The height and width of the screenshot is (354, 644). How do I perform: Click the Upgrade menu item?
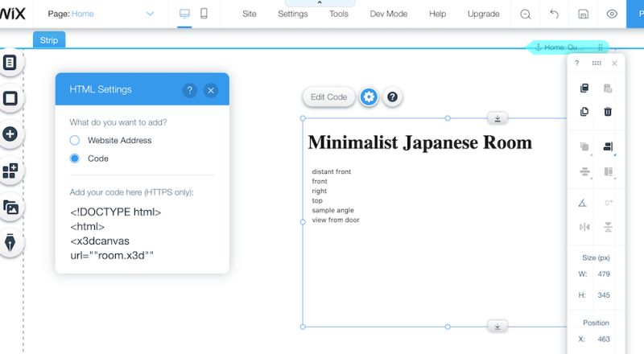484,14
